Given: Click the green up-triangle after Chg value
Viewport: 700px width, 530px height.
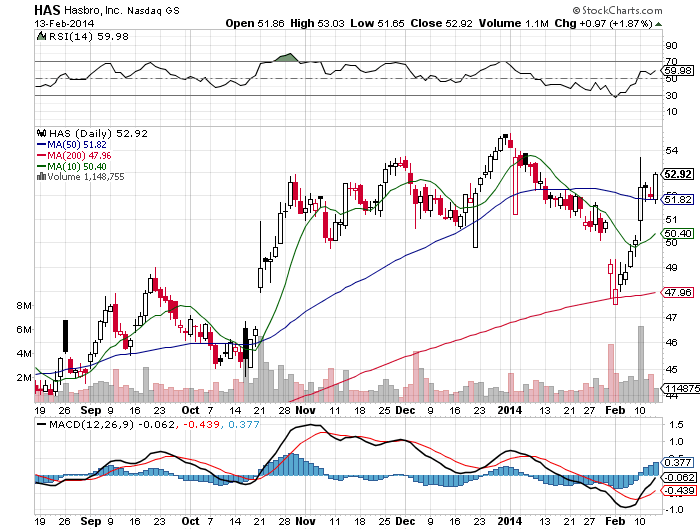Looking at the screenshot, I should pyautogui.click(x=658, y=24).
